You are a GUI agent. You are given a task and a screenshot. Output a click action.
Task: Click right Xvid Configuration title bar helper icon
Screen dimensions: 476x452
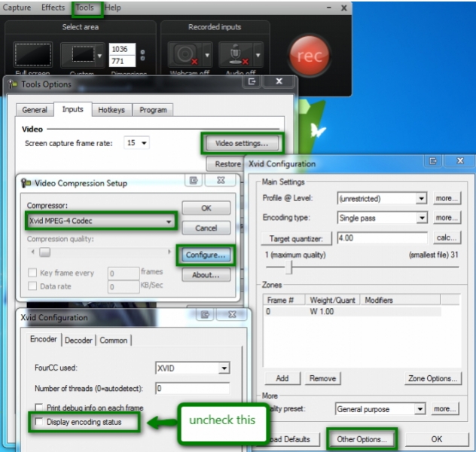point(433,160)
